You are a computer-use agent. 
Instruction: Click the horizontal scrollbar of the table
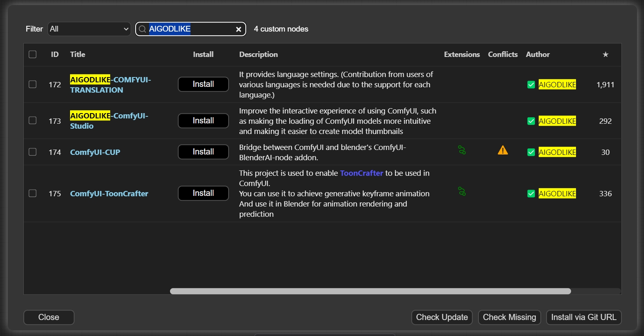pos(370,291)
